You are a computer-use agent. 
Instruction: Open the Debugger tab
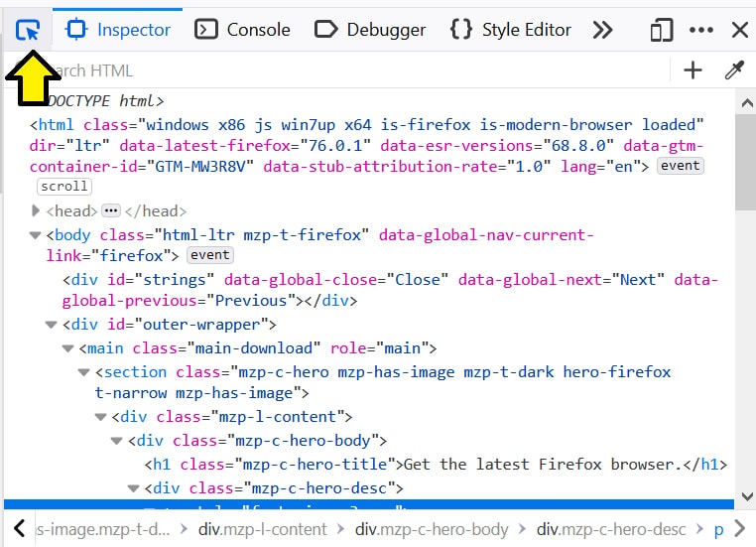pyautogui.click(x=370, y=30)
